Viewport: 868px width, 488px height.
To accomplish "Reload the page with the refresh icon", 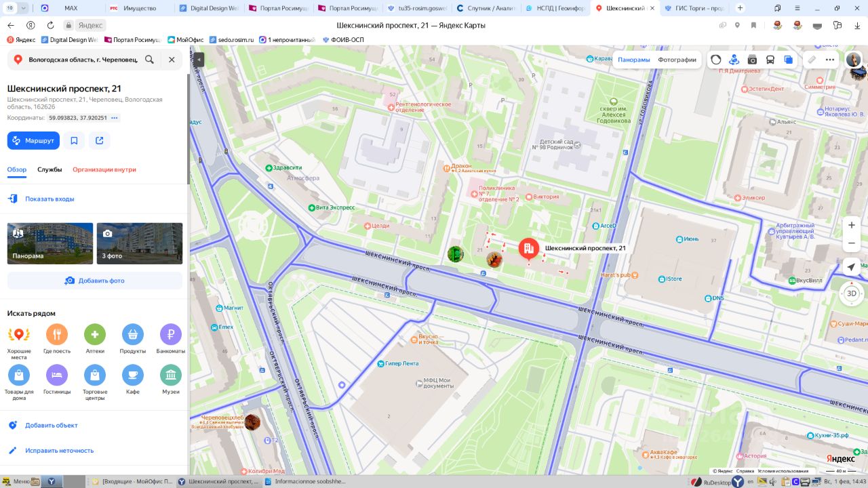I will [x=50, y=25].
